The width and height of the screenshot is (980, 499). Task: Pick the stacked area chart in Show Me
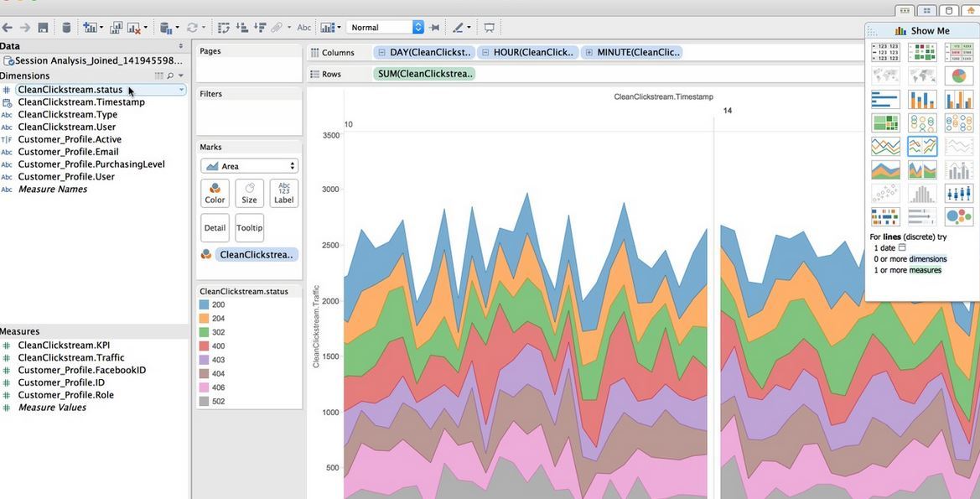pyautogui.click(x=886, y=169)
